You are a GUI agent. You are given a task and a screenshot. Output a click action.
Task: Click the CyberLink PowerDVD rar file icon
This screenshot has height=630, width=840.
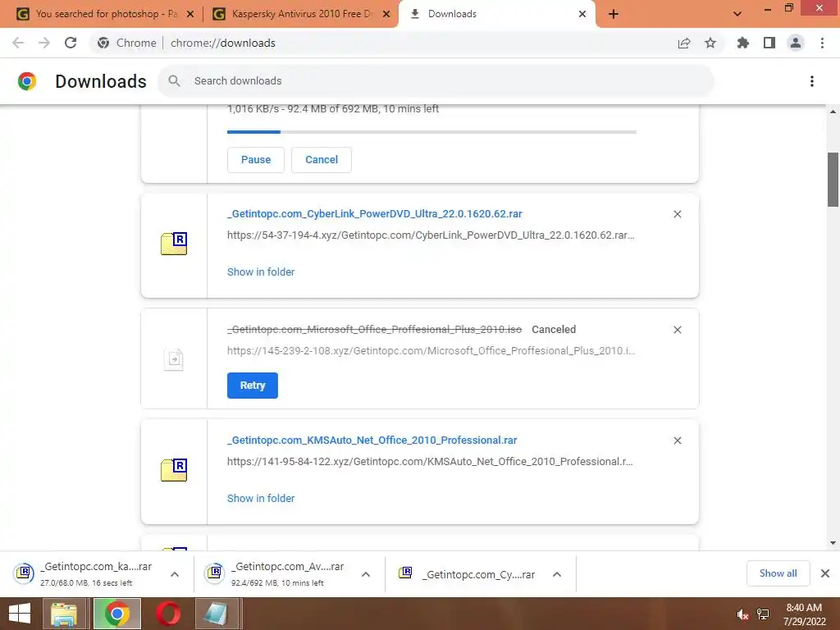tap(174, 244)
